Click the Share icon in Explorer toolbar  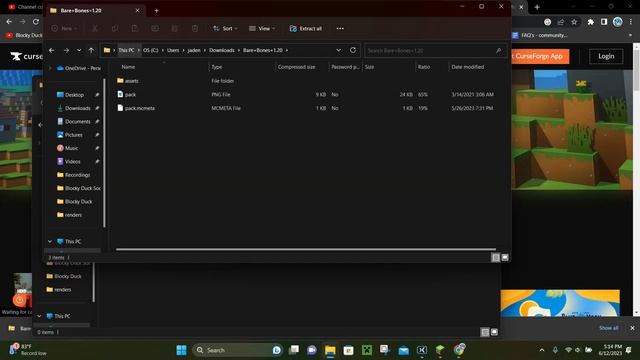pos(175,28)
